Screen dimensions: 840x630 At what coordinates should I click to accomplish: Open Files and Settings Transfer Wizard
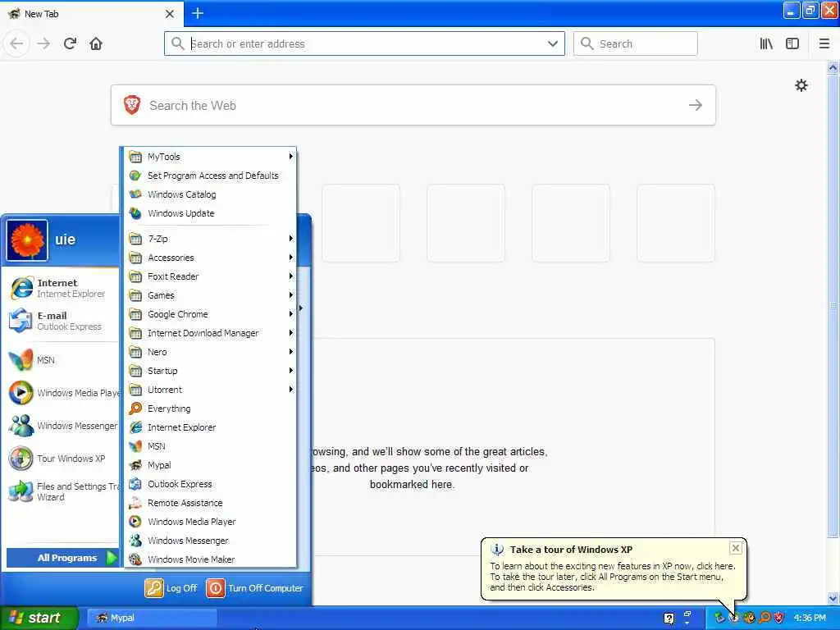(62, 491)
